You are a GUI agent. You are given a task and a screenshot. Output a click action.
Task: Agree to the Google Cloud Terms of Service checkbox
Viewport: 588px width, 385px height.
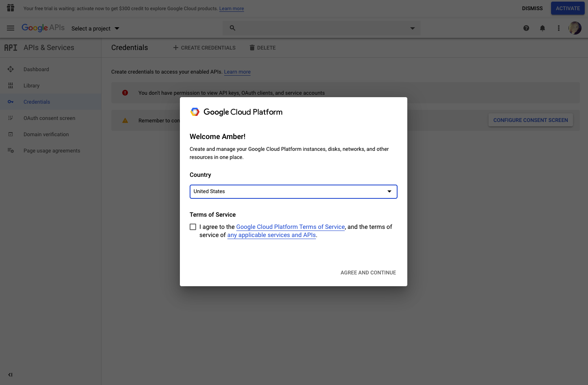(193, 226)
